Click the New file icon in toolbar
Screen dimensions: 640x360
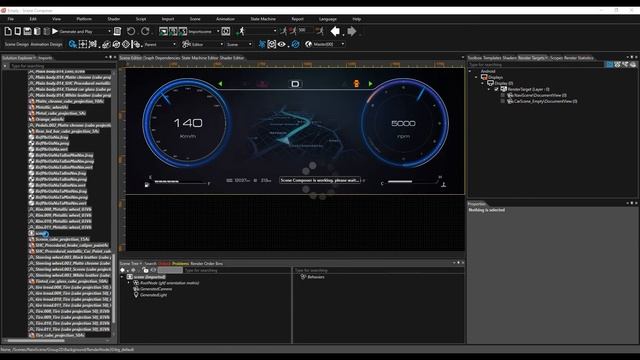pyautogui.click(x=8, y=31)
